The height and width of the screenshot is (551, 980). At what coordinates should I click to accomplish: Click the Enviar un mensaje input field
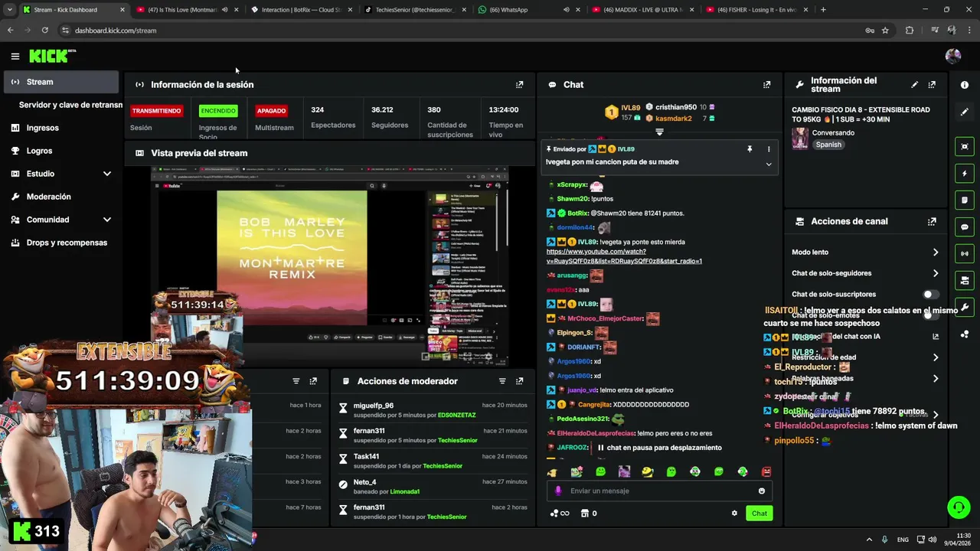658,491
